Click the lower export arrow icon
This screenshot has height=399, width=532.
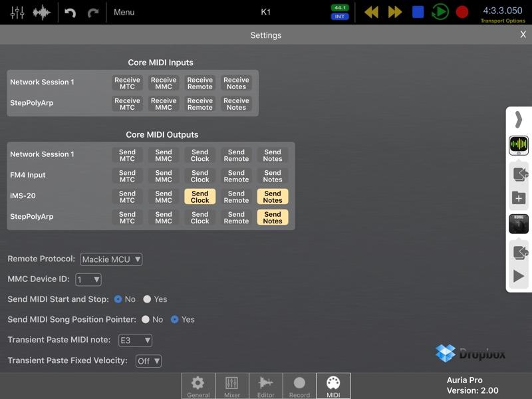[x=519, y=253]
